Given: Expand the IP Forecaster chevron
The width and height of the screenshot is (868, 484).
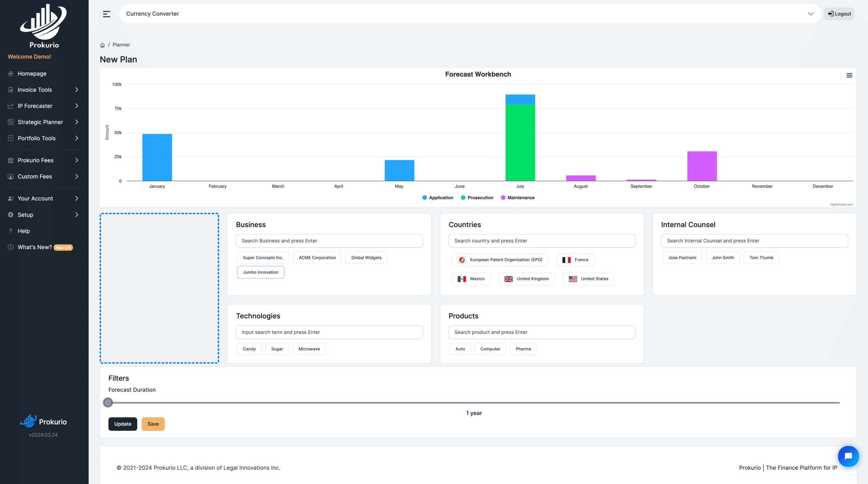Looking at the screenshot, I should pos(77,106).
